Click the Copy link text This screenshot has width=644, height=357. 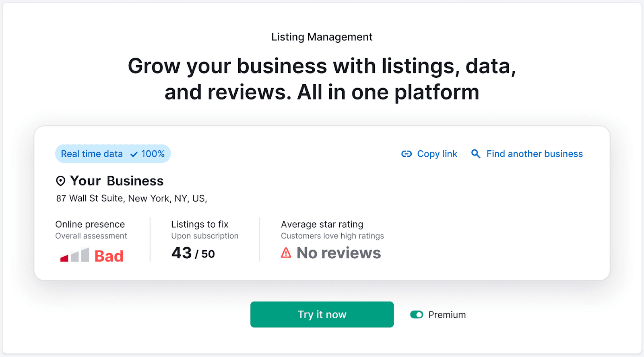(x=437, y=154)
